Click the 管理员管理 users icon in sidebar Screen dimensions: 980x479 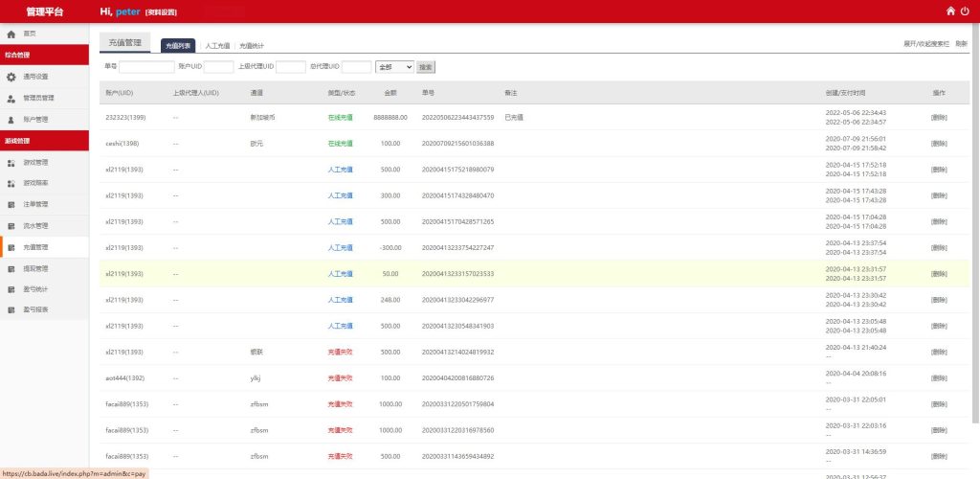(x=11, y=98)
